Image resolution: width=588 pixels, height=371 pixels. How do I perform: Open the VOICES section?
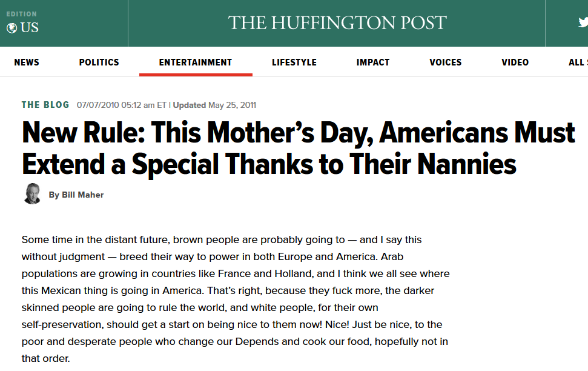point(446,62)
